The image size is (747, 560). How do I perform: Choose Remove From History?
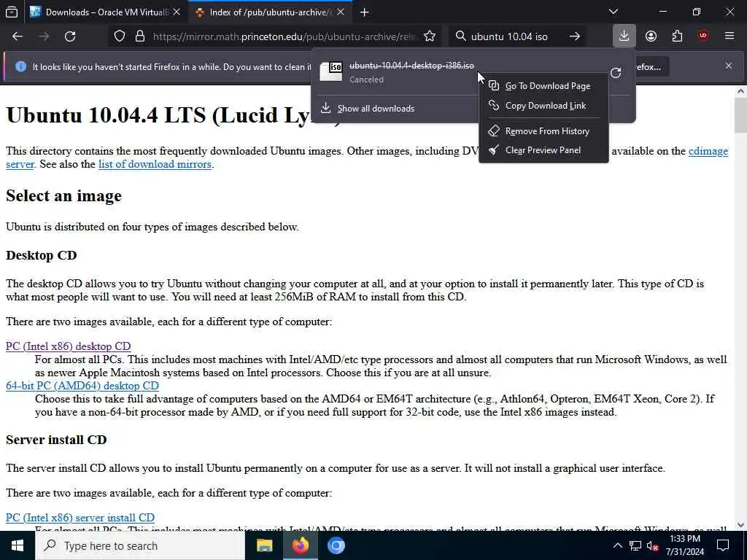click(543, 131)
